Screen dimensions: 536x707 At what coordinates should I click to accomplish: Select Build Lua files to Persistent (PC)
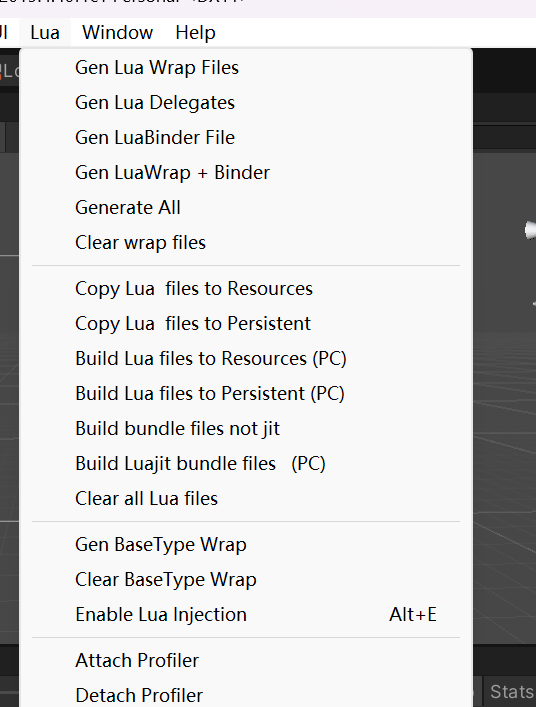246,394
